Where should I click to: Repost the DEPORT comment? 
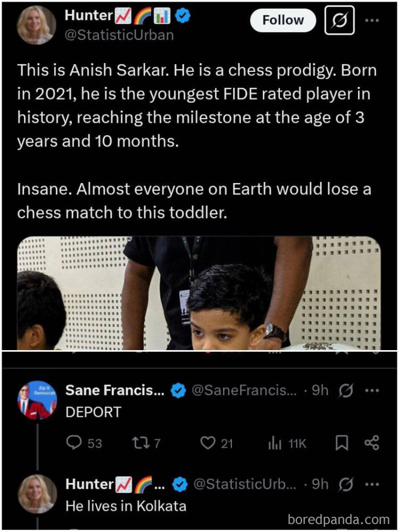tap(139, 443)
